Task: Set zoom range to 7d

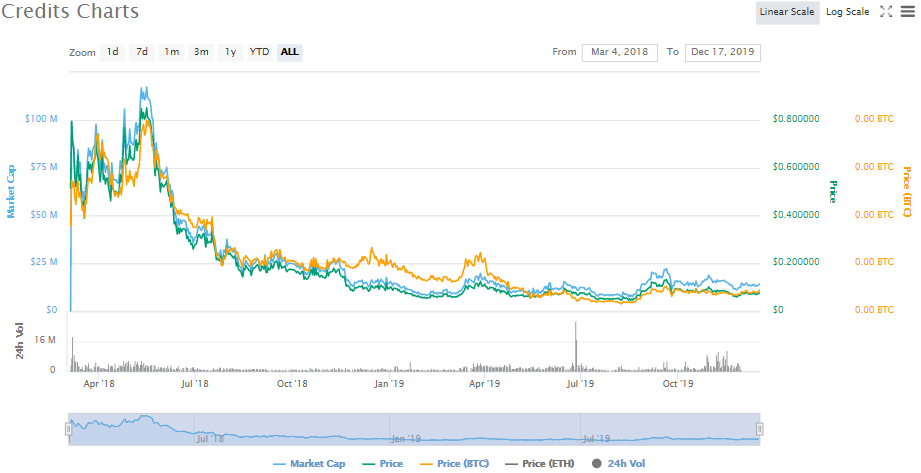Action: 142,52
